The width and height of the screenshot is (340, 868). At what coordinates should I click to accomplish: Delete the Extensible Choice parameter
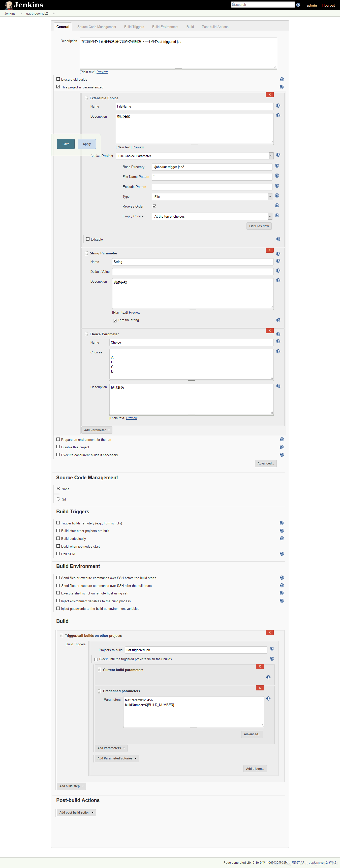(269, 95)
